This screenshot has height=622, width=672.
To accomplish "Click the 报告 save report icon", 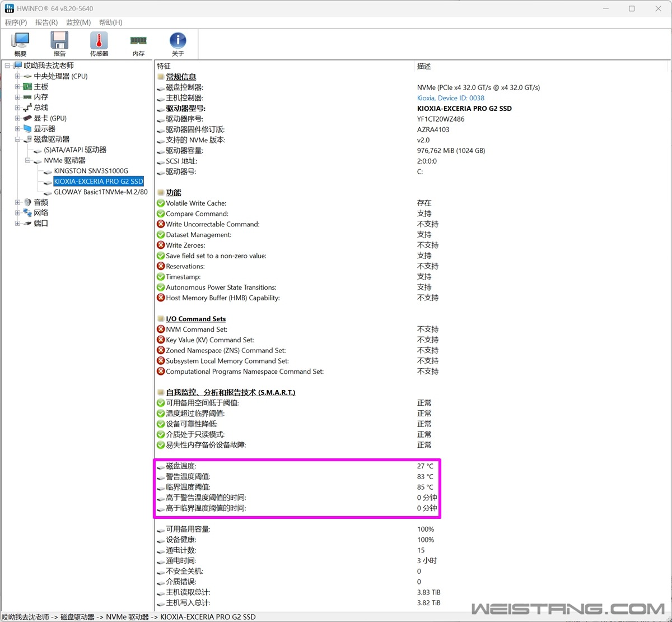I will point(59,44).
